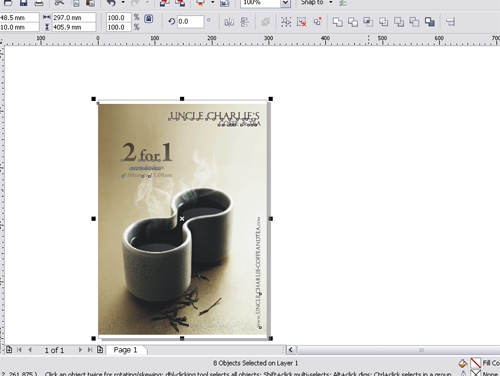
Task: Save the document with the floppy disk icon
Action: tap(23, 3)
